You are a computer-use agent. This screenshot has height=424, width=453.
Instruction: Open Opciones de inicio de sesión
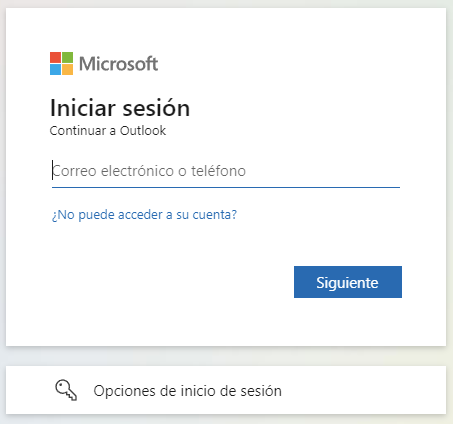coord(187,391)
